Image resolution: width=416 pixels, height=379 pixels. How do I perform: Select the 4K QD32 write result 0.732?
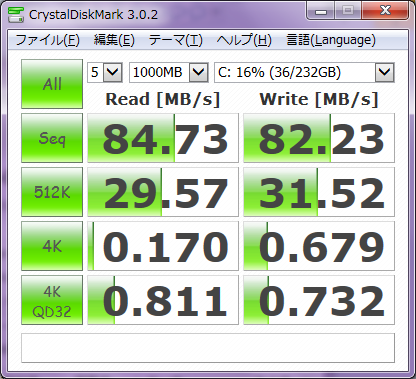(x=319, y=300)
